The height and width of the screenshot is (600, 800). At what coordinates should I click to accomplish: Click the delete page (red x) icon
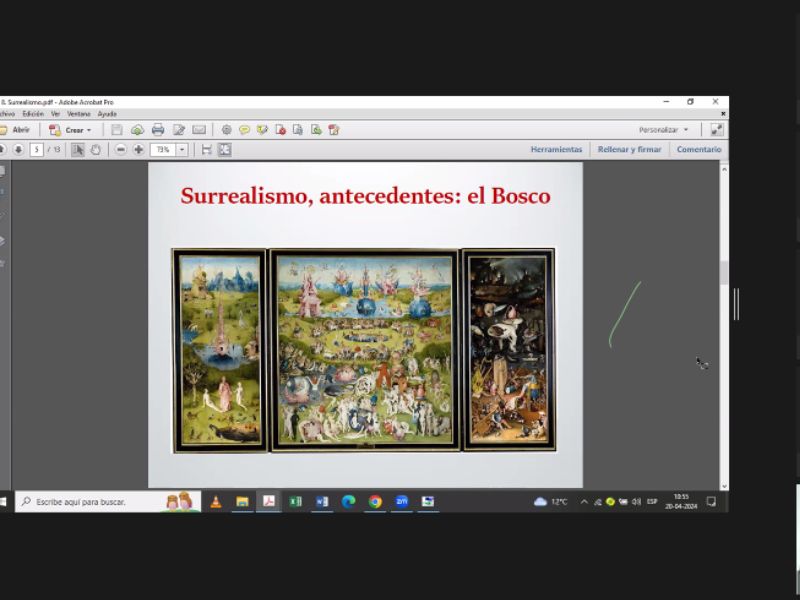[x=280, y=130]
